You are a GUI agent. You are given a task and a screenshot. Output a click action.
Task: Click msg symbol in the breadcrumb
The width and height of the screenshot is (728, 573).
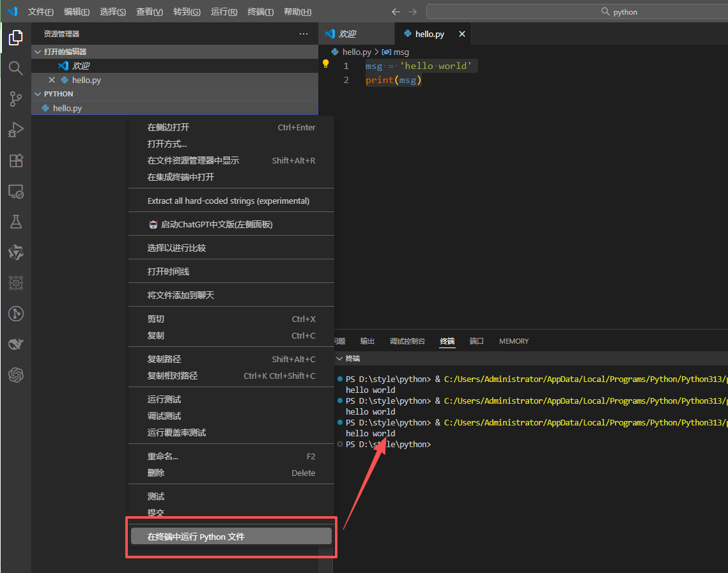pos(401,52)
